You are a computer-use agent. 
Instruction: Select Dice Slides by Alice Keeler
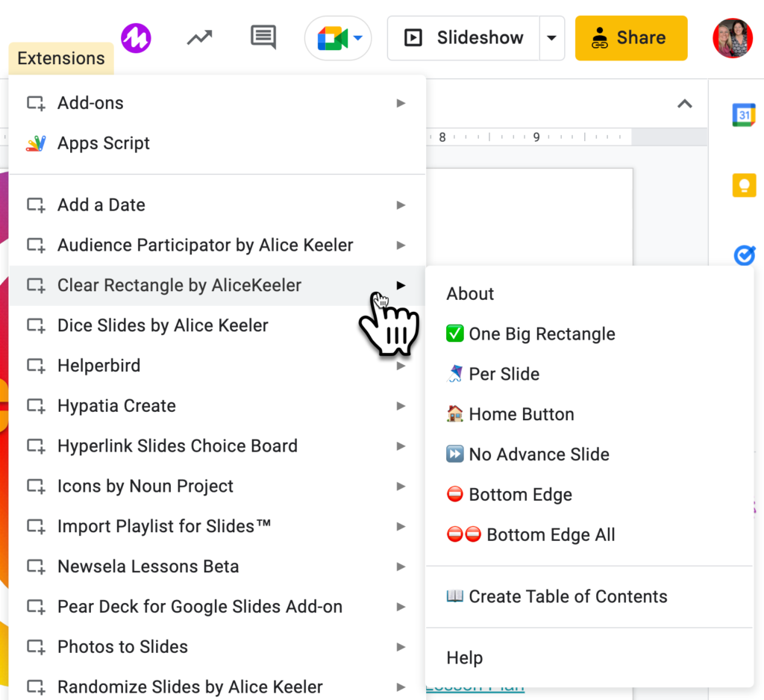(217, 325)
